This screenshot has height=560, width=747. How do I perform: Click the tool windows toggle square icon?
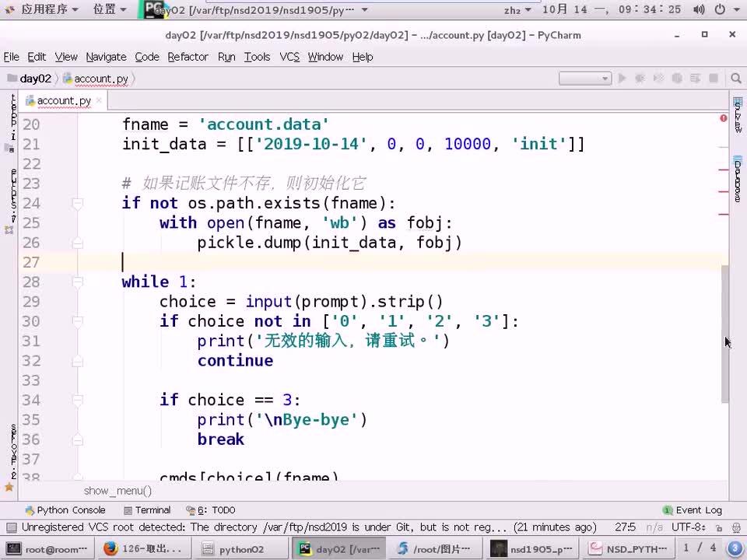(12, 527)
